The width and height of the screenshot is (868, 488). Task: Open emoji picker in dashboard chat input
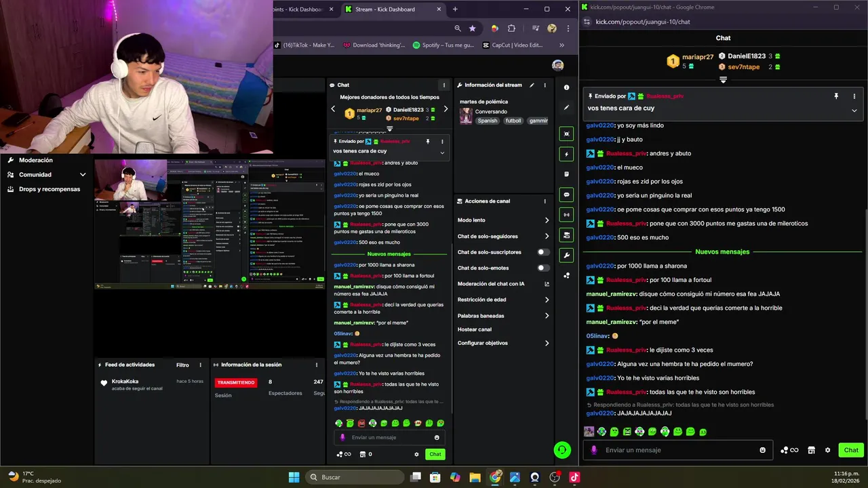tap(437, 438)
